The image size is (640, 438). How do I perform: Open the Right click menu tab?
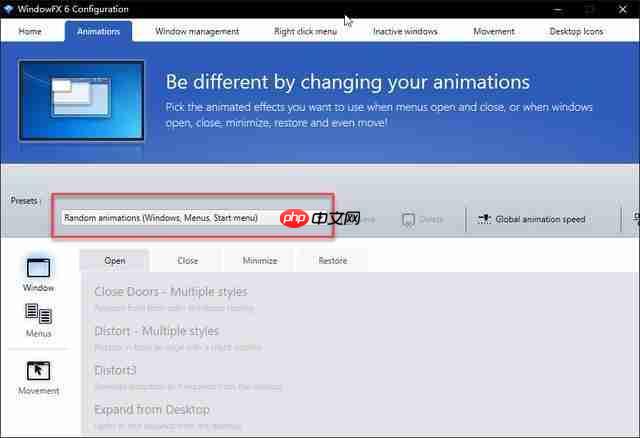coord(305,31)
